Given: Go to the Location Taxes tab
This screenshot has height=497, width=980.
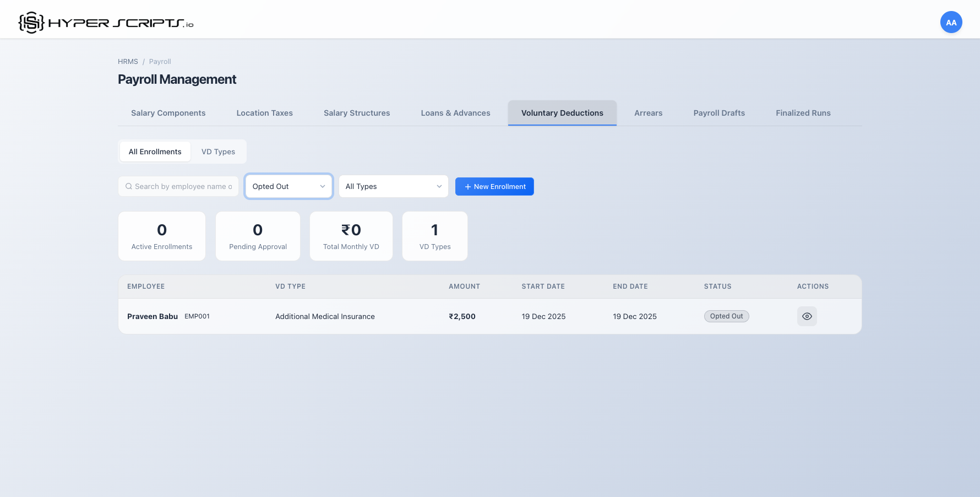Looking at the screenshot, I should tap(264, 113).
